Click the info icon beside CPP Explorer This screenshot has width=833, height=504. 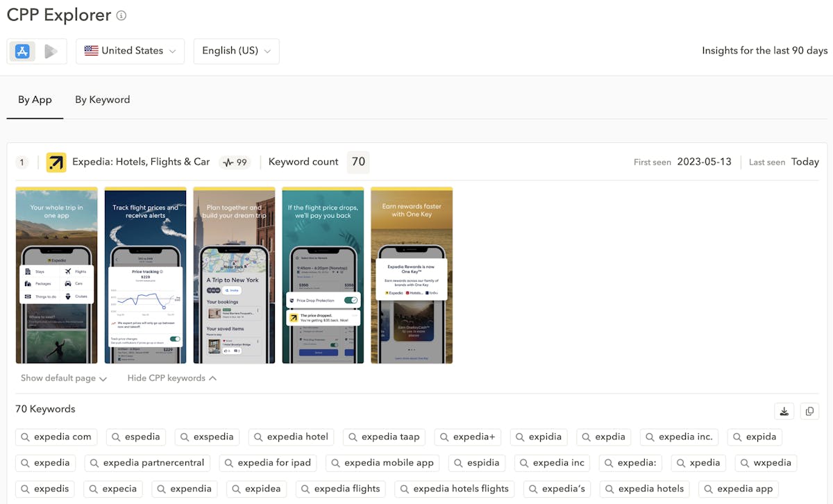[121, 15]
